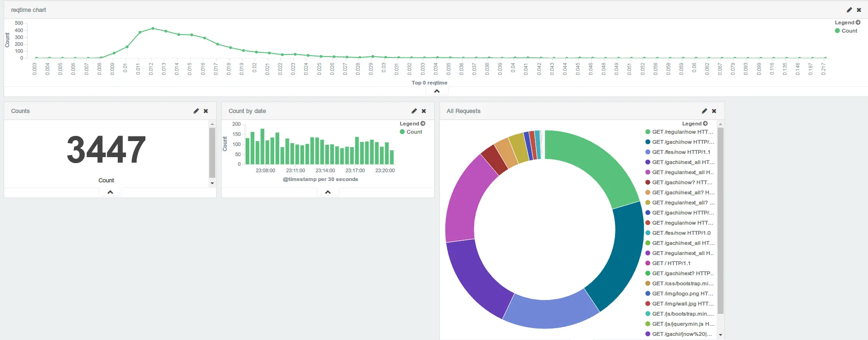
Task: Select legend entry GET /regular/next_all? …
Action: [680, 203]
